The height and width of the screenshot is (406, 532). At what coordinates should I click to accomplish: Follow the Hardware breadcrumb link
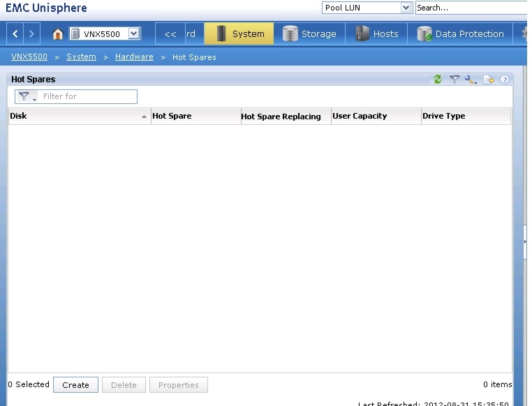coord(134,57)
